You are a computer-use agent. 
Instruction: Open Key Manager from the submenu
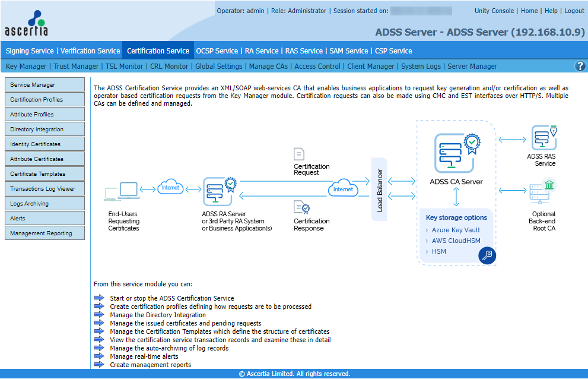point(26,67)
